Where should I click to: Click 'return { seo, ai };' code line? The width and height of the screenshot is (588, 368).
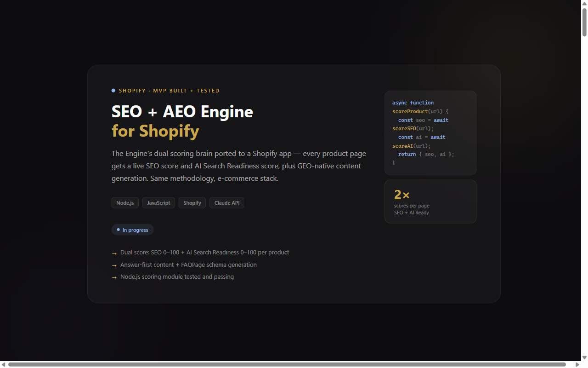(426, 155)
